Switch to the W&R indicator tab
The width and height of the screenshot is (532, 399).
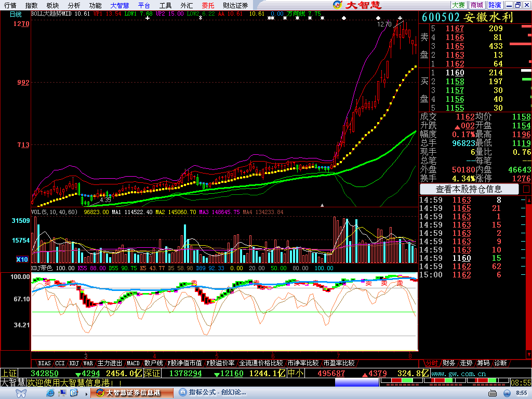88,363
